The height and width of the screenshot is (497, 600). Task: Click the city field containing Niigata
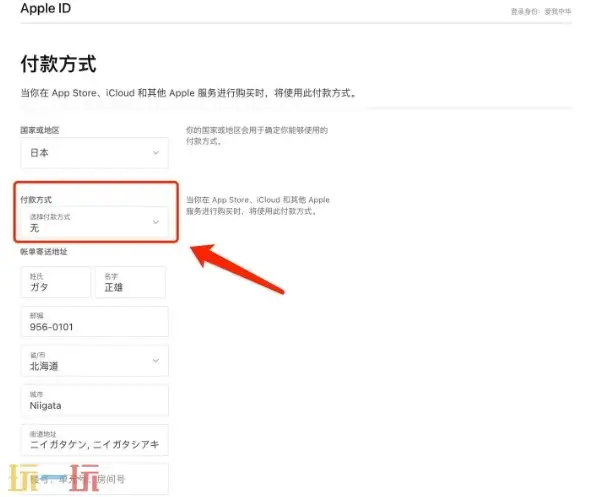[95, 400]
